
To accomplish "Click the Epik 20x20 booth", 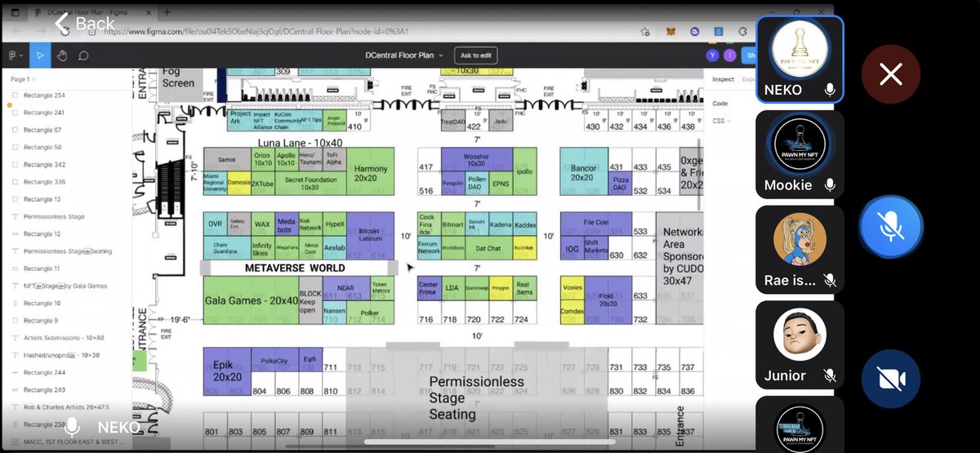I will [x=228, y=371].
